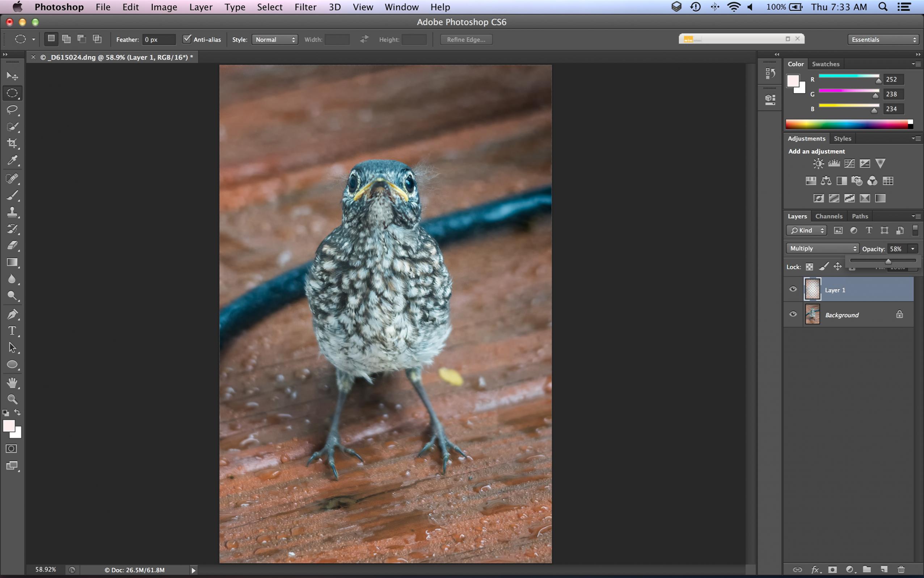Viewport: 924px width, 578px height.
Task: Open the Multiply blend mode dropdown
Action: point(822,248)
